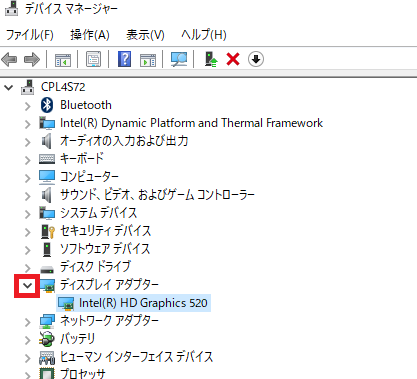Screen dimensions: 417x379
Task: Collapse the CPL4S72 root node
Action: [8, 88]
